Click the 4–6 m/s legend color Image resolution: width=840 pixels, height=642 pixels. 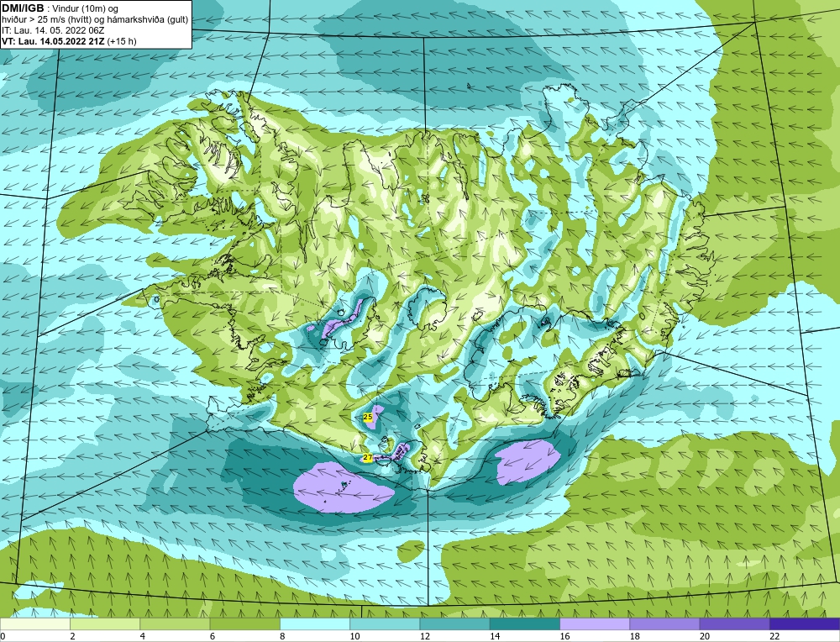175,624
